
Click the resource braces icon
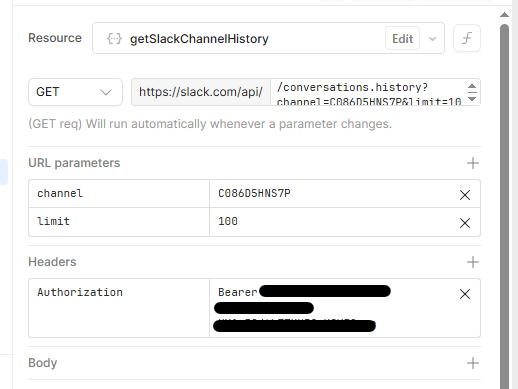click(x=114, y=39)
